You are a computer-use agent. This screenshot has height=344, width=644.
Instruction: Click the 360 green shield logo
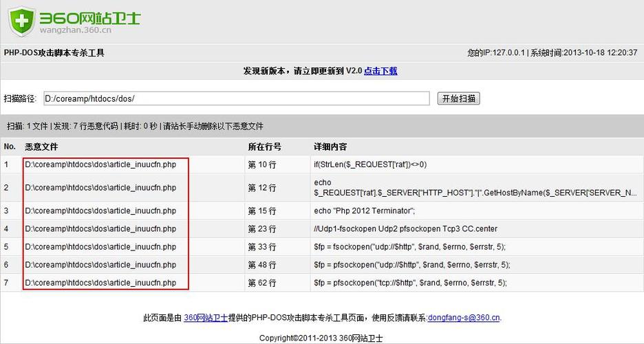point(22,21)
